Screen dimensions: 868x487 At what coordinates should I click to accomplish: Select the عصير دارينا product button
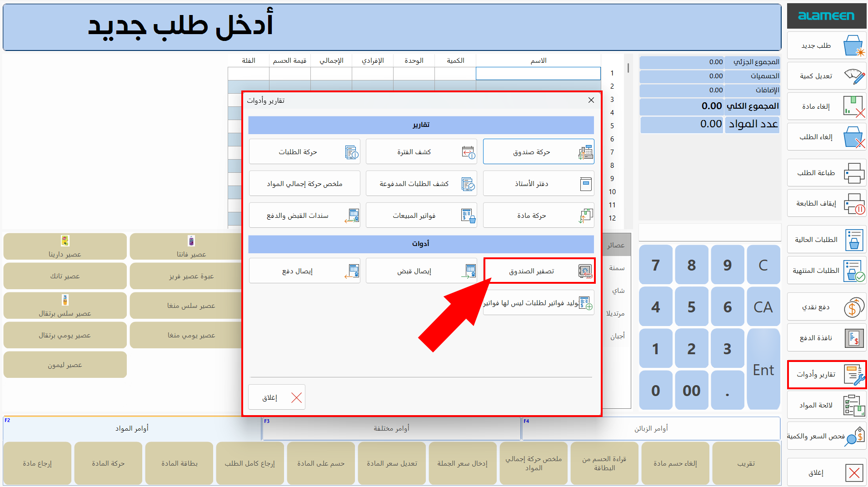click(x=65, y=246)
